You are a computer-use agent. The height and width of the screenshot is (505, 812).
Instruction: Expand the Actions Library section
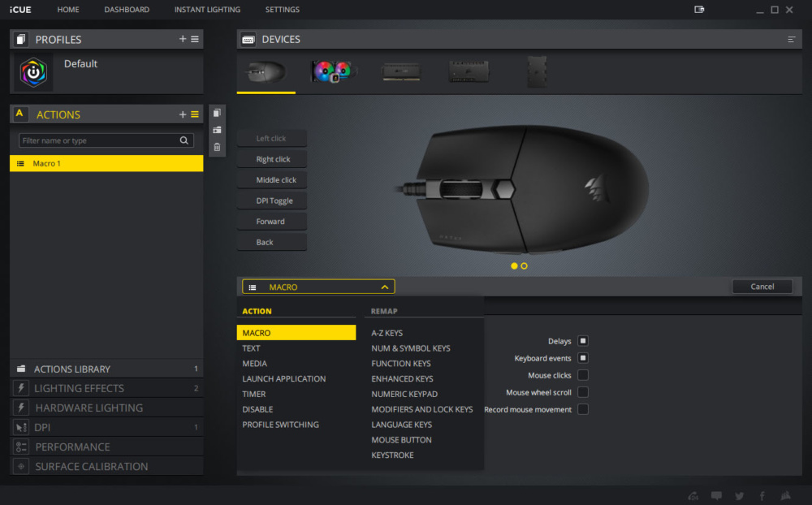coord(106,369)
